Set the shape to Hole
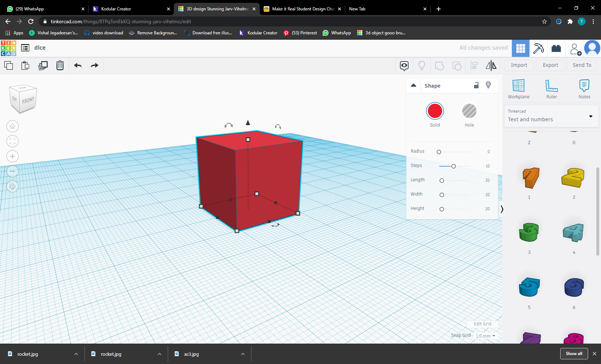The width and height of the screenshot is (601, 364). pos(469,111)
